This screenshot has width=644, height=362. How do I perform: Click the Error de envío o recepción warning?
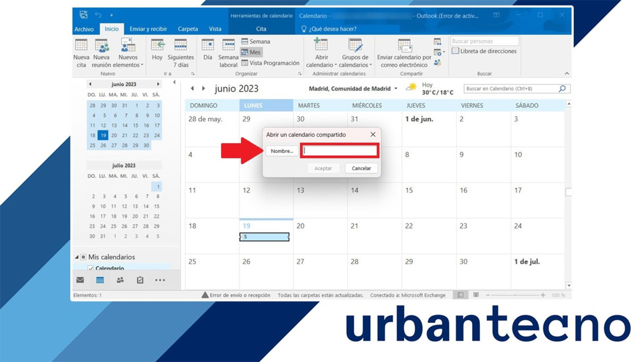(x=236, y=295)
